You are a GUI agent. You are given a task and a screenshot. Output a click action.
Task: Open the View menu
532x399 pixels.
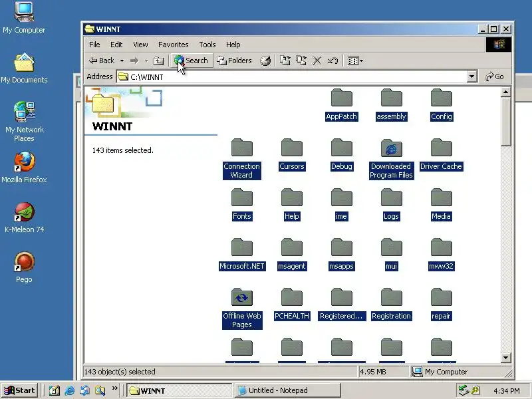[140, 45]
